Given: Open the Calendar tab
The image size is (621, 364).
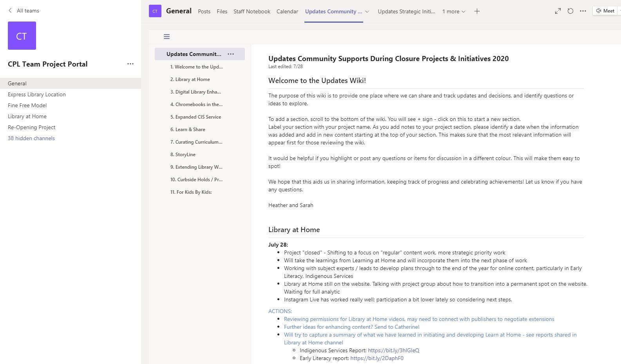Looking at the screenshot, I should click(287, 11).
